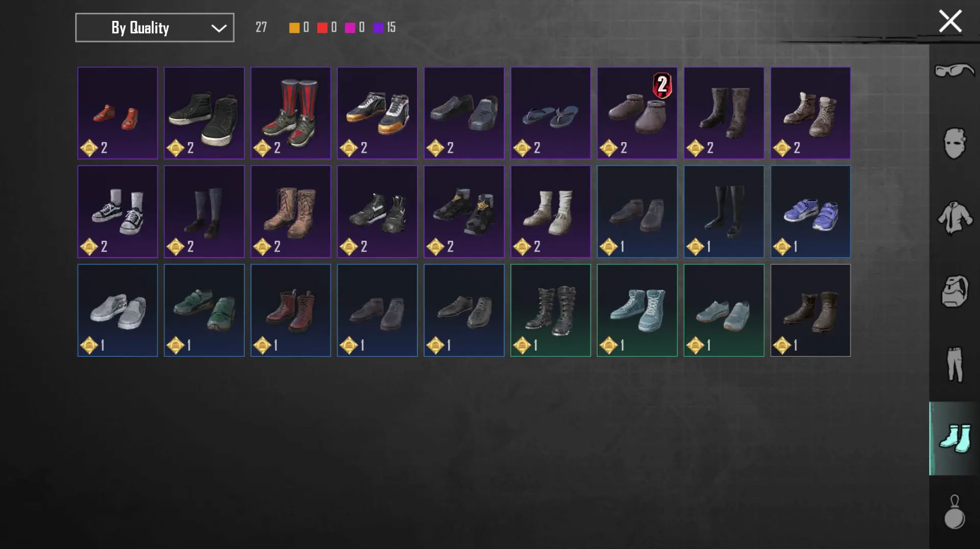The width and height of the screenshot is (980, 549).
Task: Click the purple quality count swatch
Action: [x=378, y=28]
